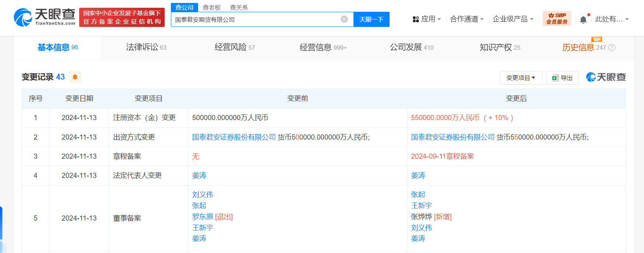Select the 查关系 search tab
Image resolution: width=644 pixels, height=253 pixels.
239,7
